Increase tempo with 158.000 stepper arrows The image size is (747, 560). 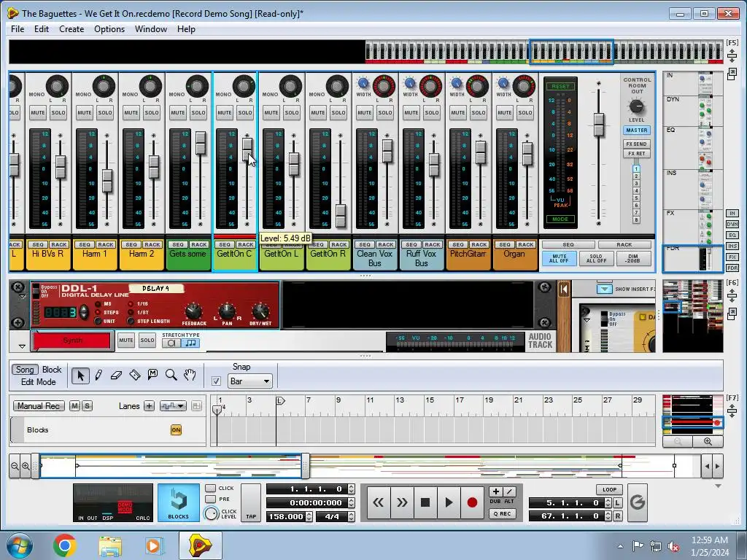click(309, 516)
